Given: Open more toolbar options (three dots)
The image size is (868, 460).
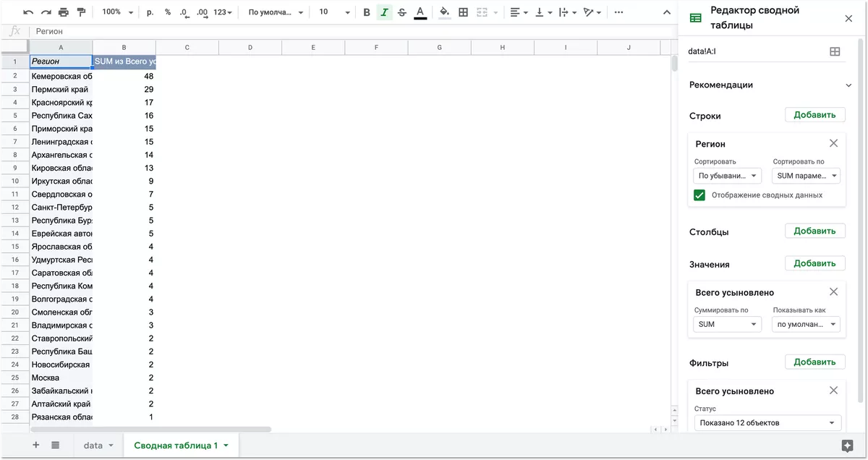Looking at the screenshot, I should click(618, 12).
